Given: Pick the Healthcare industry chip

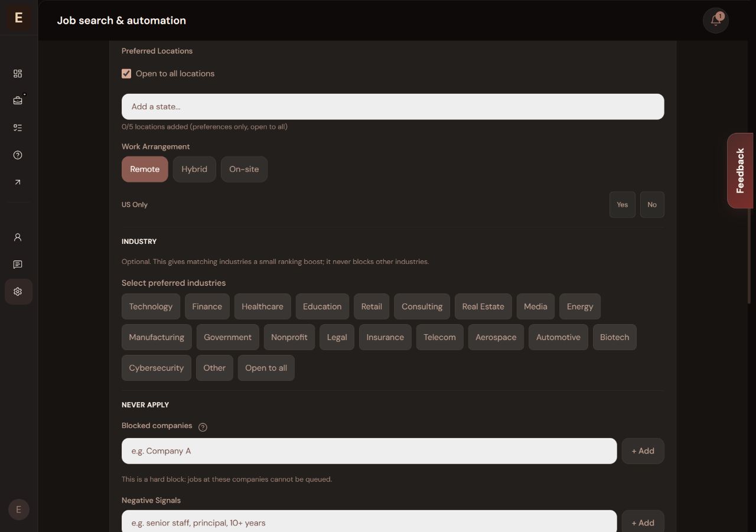Looking at the screenshot, I should pos(262,306).
